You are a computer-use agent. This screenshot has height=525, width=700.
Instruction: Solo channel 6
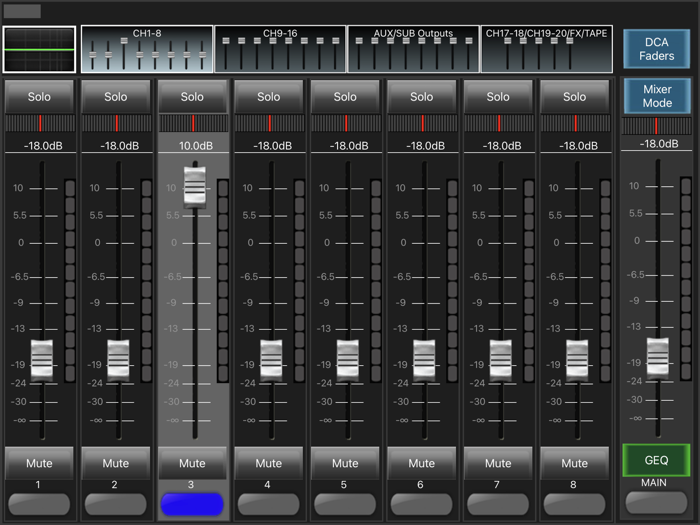coord(421,96)
